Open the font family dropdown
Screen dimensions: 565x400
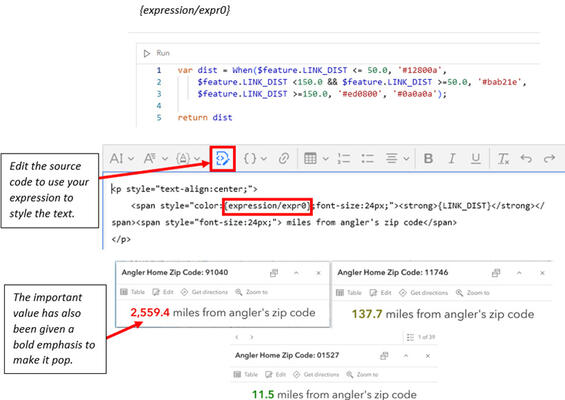coord(156,159)
